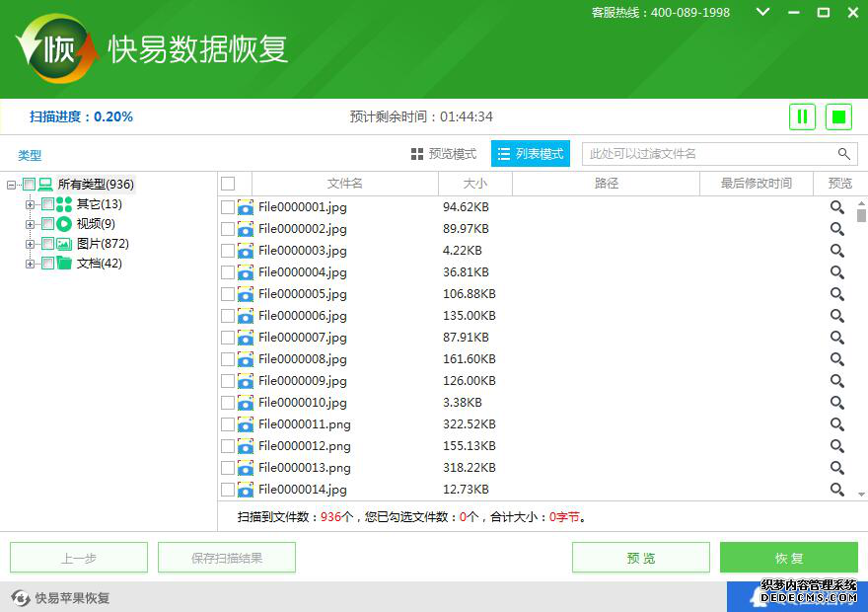Collapse the 所有类型(936) root node
Image resolution: width=868 pixels, height=612 pixels.
point(11,185)
